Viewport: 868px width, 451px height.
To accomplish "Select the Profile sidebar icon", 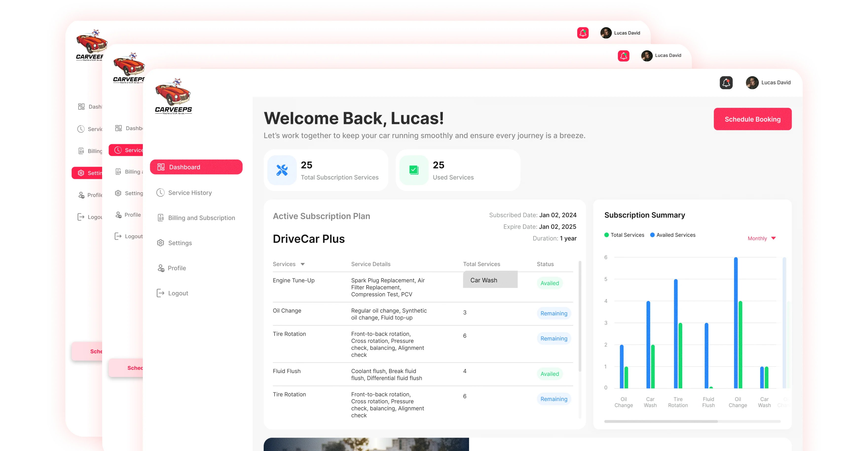I will point(161,268).
